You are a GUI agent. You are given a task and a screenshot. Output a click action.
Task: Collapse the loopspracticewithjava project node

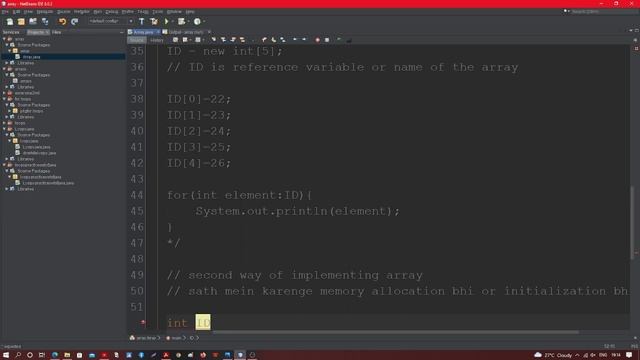(4, 165)
